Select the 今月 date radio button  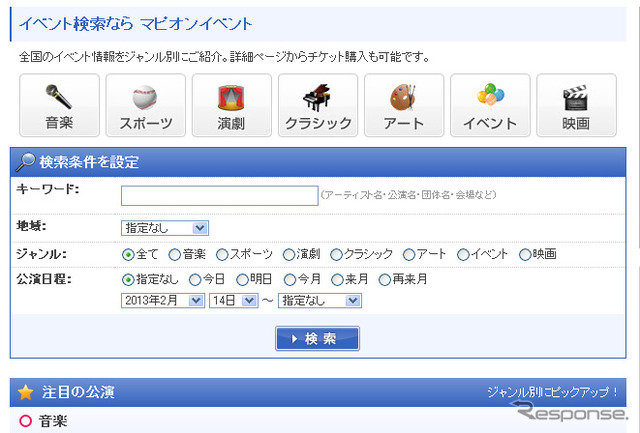coord(290,279)
